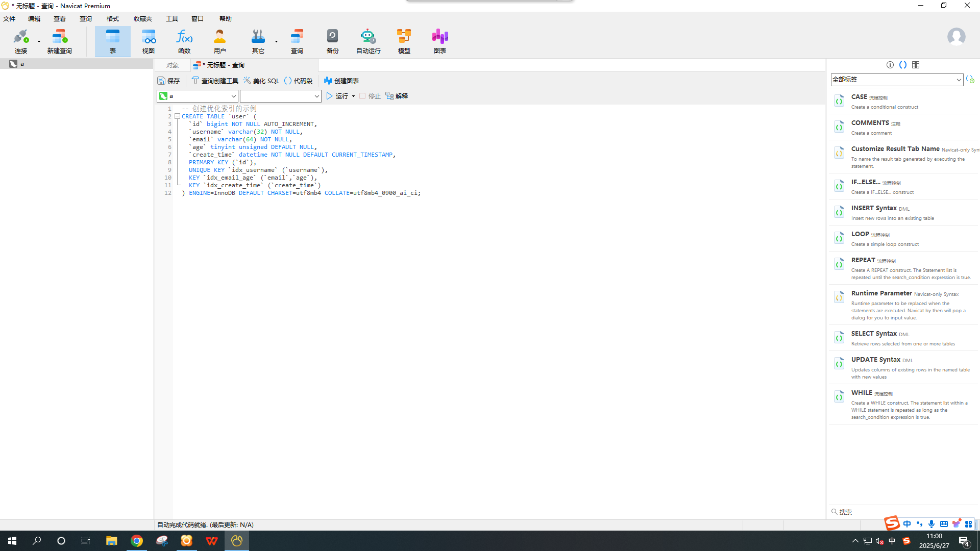980x551 pixels.
Task: Switch to the Objects (对象) tab
Action: pos(173,65)
